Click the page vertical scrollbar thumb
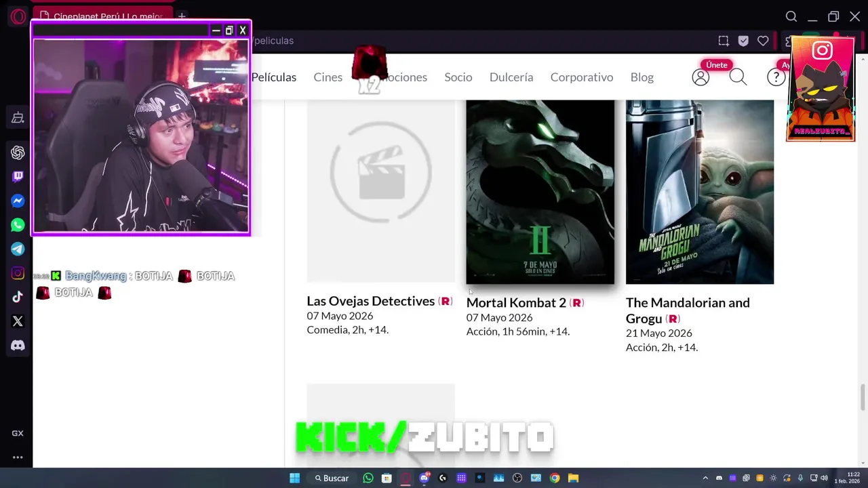Viewport: 868px width, 488px height. [863, 397]
